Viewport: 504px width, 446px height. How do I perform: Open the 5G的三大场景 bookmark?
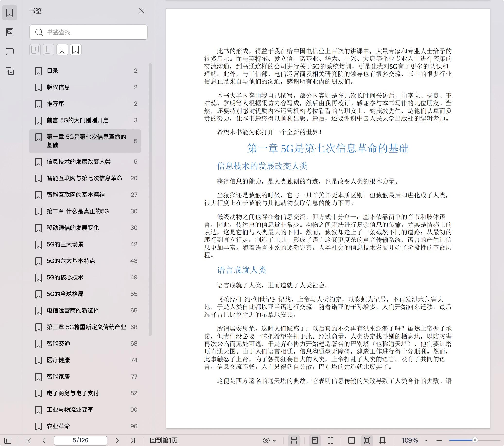click(x=85, y=244)
